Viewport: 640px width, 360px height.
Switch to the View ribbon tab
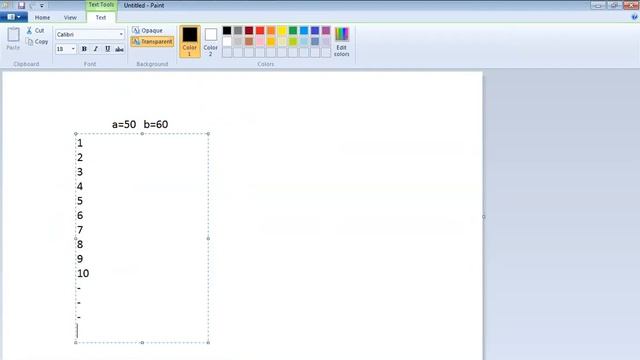click(x=70, y=18)
